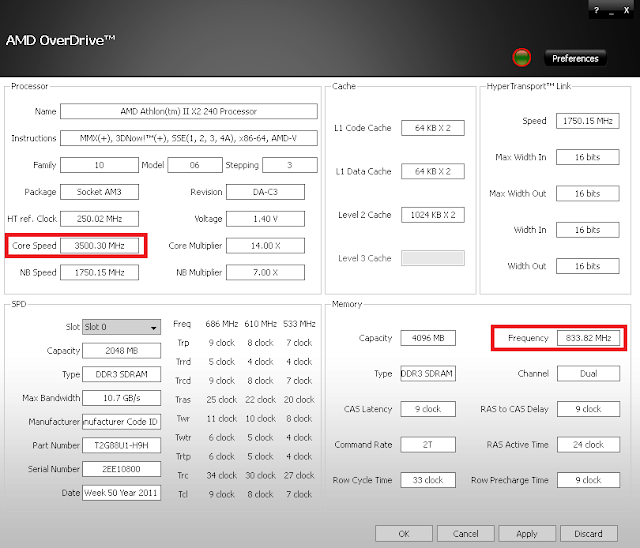Select the Serial Number 2EE10800 field

pos(121,469)
